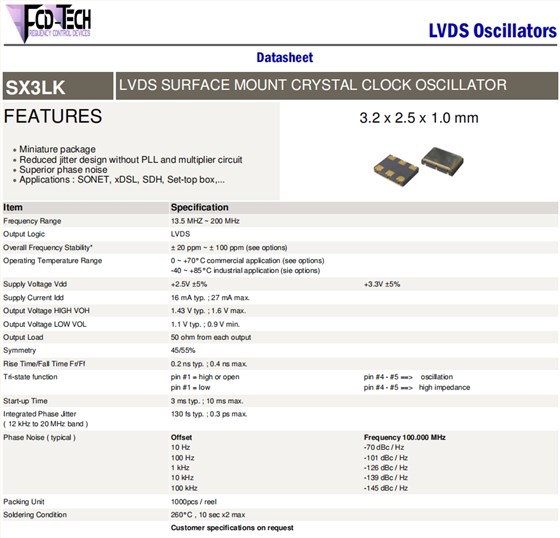Click the Item column header
560x538 pixels.
tap(13, 208)
